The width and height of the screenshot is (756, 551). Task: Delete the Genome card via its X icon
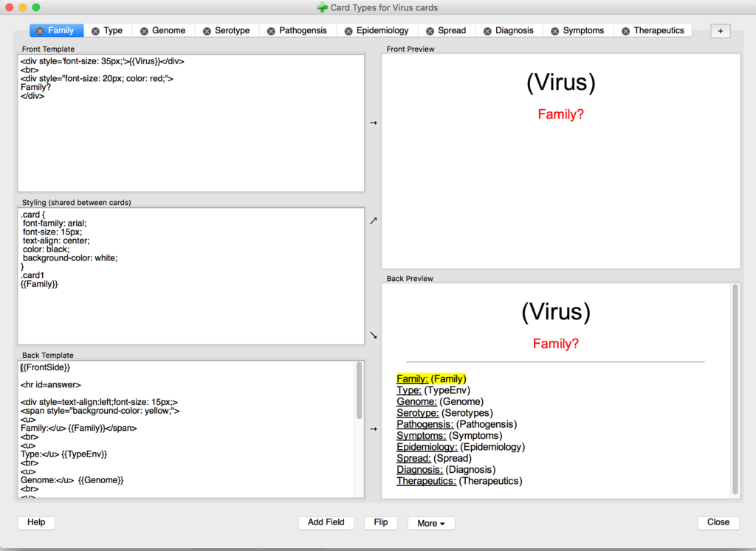[x=144, y=31]
